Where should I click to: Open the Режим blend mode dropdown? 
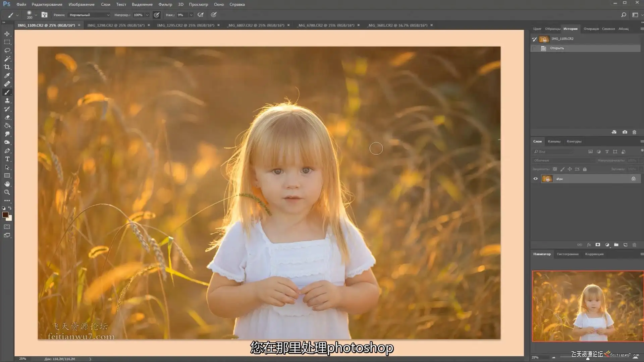pyautogui.click(x=89, y=15)
